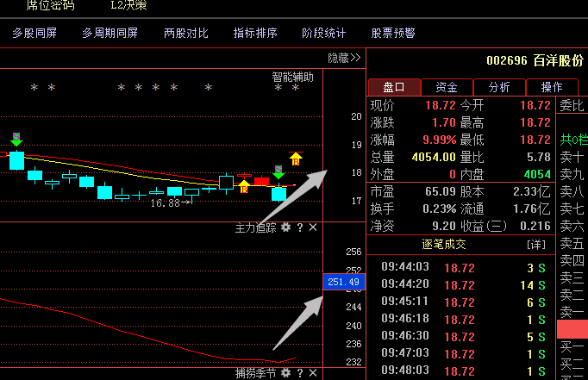Select trade row at 09:44:03
This screenshot has width=588, height=380.
point(463,268)
